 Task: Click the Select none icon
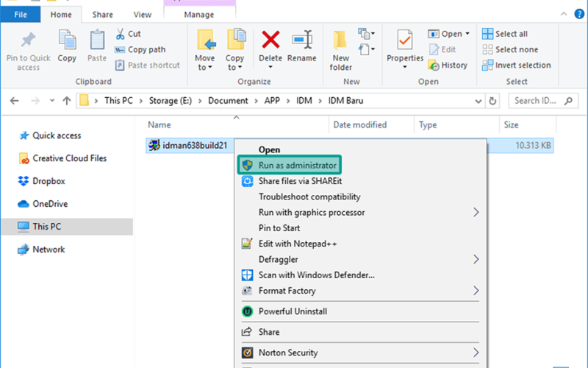point(487,49)
